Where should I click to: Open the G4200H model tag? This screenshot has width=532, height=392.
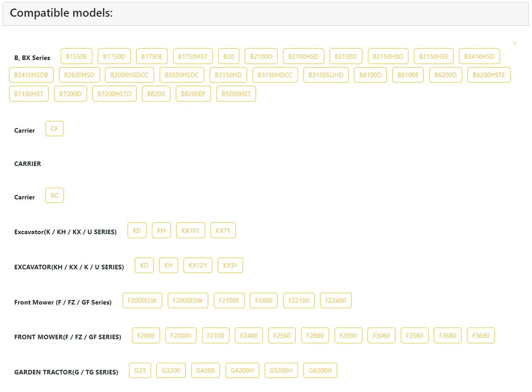coord(242,370)
